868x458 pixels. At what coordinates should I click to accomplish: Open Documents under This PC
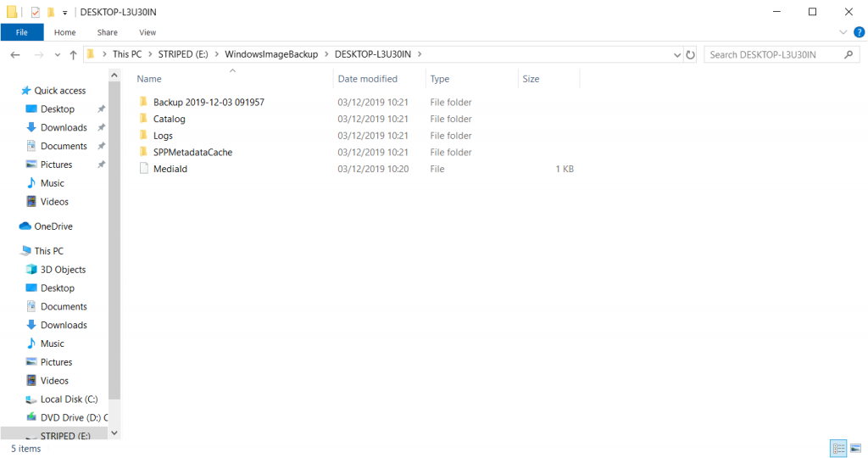click(64, 306)
